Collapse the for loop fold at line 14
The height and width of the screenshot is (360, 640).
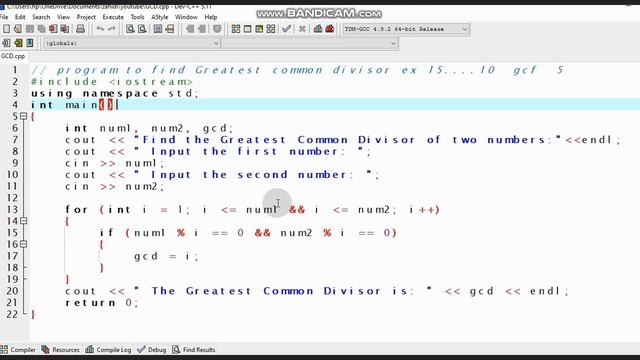point(24,221)
